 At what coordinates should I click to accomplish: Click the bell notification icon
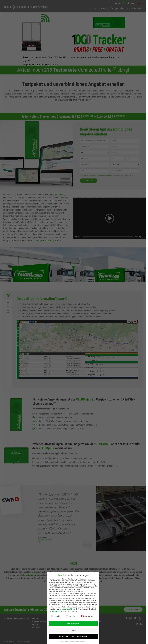click(x=8, y=312)
